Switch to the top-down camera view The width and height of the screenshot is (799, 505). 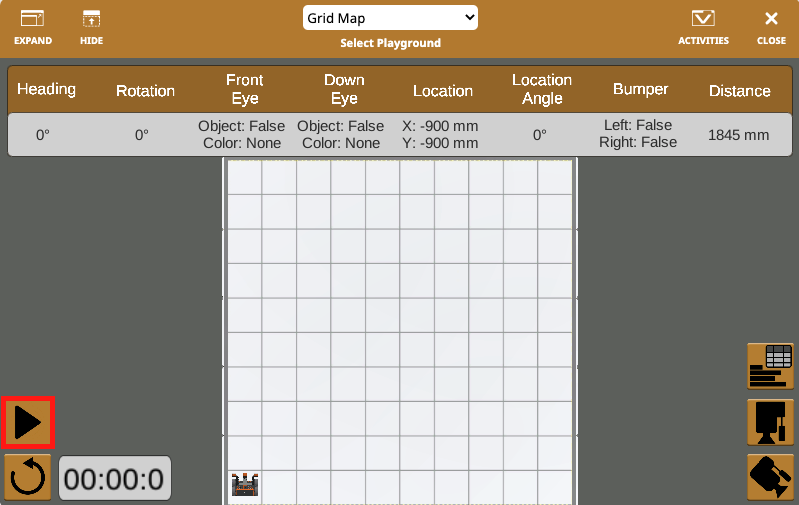click(x=770, y=422)
